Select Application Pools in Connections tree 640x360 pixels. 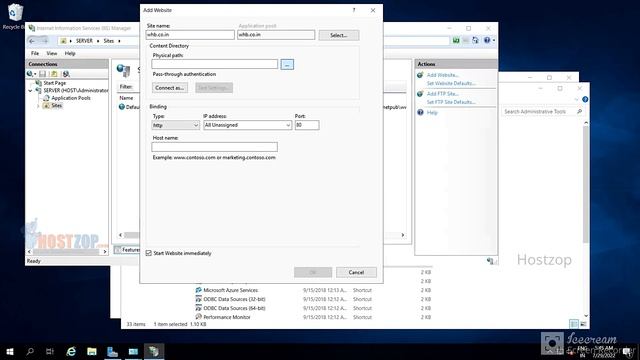(71, 98)
